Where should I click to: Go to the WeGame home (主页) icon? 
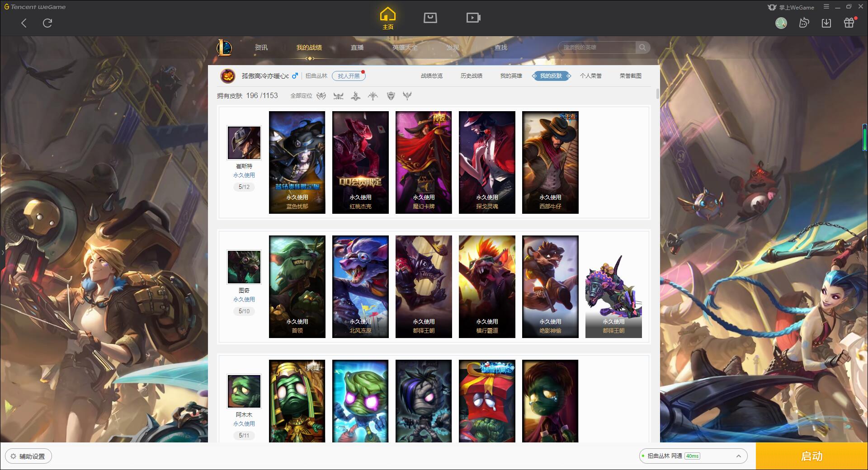388,19
